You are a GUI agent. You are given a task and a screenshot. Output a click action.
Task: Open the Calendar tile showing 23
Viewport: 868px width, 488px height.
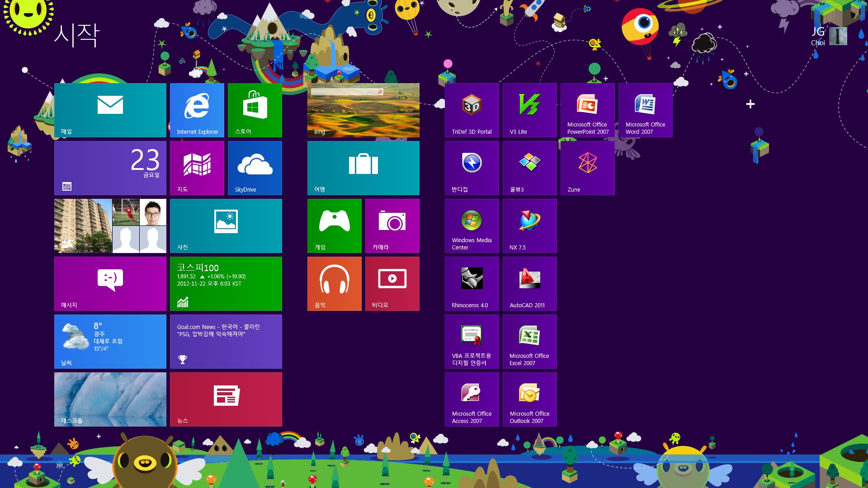110,168
